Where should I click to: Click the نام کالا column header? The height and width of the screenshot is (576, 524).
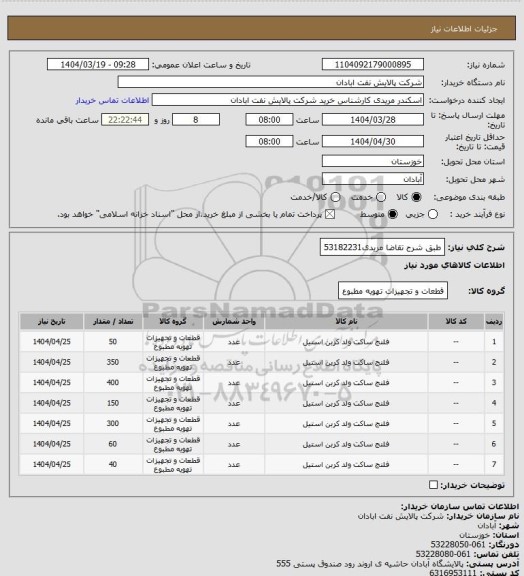coord(346,321)
